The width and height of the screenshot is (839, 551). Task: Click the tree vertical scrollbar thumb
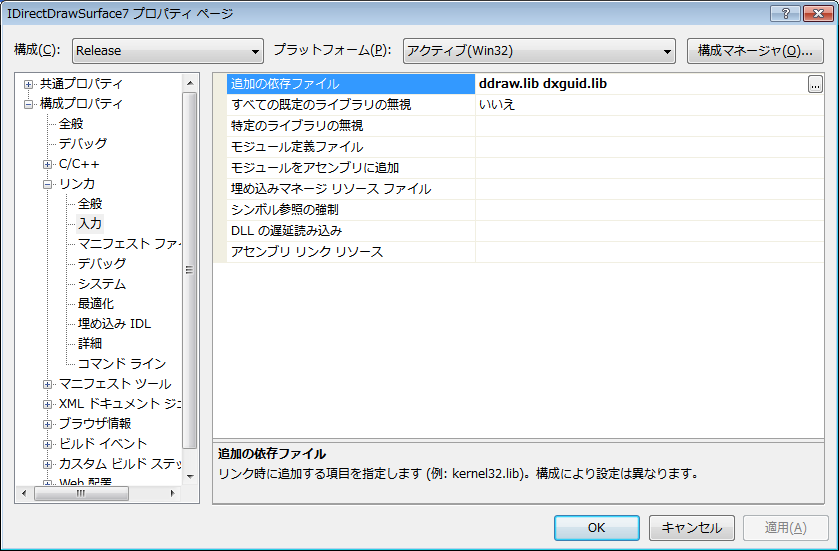190,270
